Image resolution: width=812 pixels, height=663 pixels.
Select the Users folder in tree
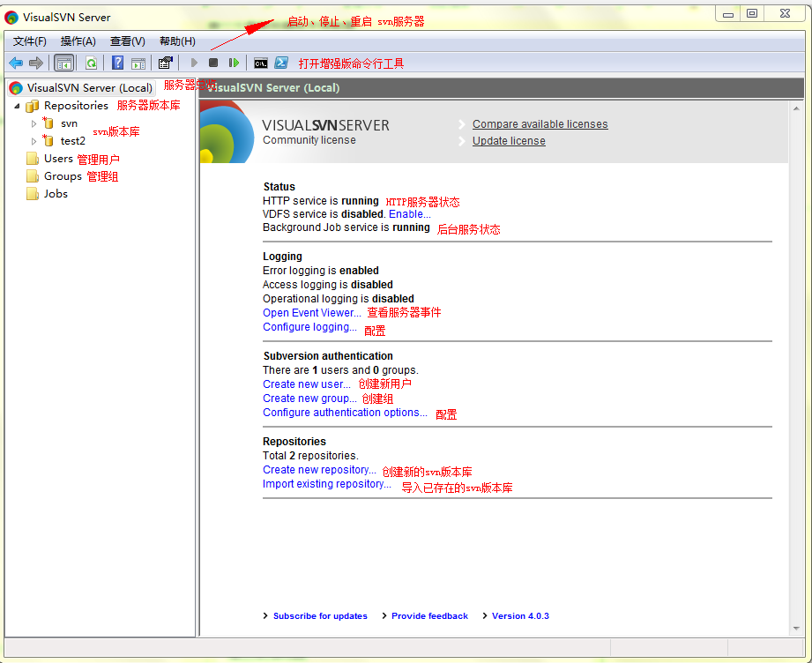[x=58, y=159]
